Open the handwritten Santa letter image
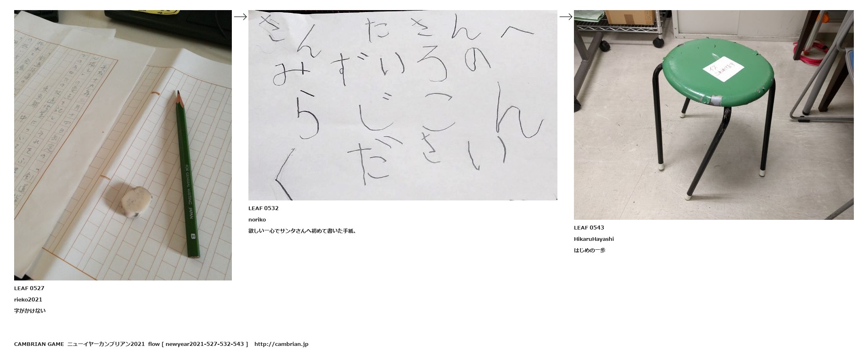Image resolution: width=868 pixels, height=354 pixels. click(x=403, y=105)
